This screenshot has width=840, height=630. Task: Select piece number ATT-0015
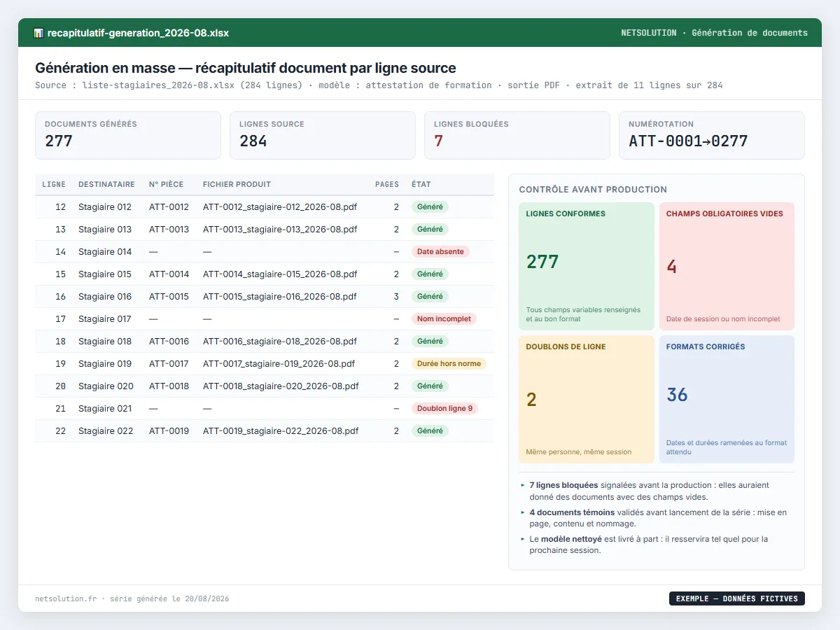click(x=169, y=297)
